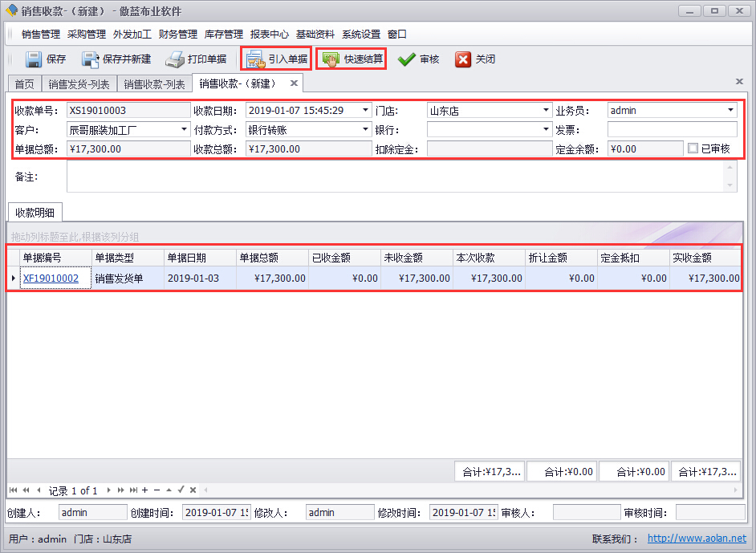Screen dimensions: 756x553
Task: Switch to the 销售发货-列表 tab
Action: (x=78, y=84)
